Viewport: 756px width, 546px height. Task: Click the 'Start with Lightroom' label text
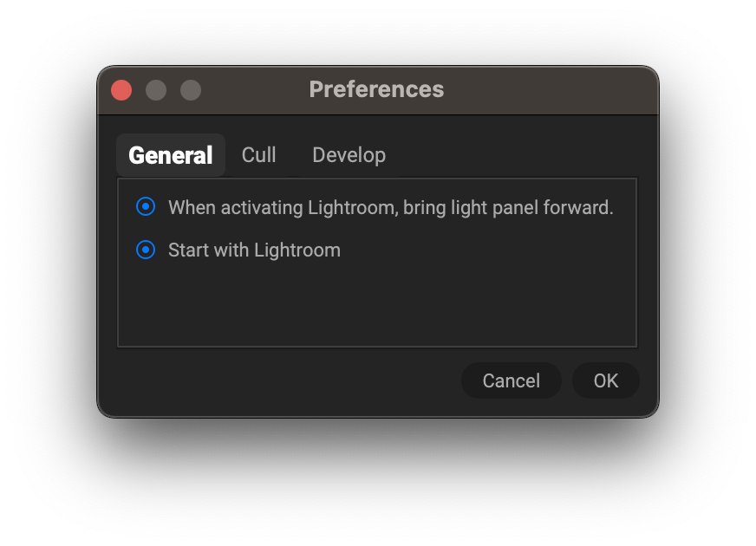(254, 250)
